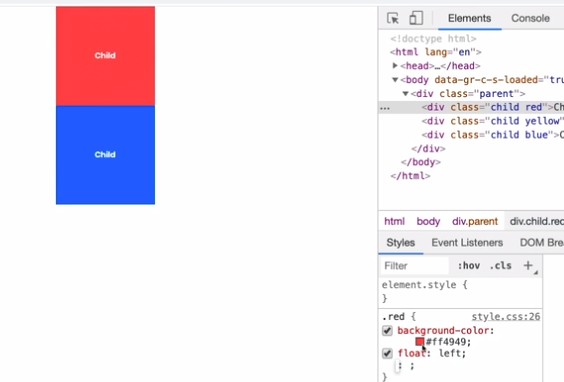Screen dimensions: 564x382
Task: Expand the head element node
Action: tap(395, 65)
